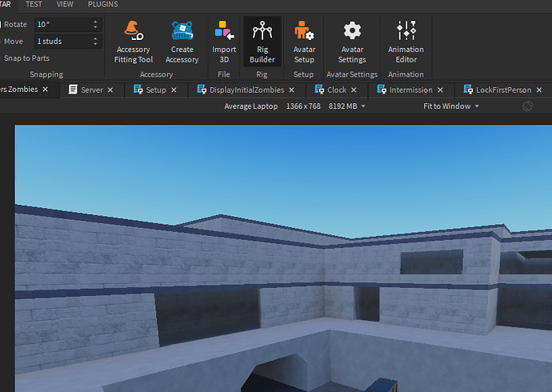The height and width of the screenshot is (392, 552).
Task: Open the Fit to Window dropdown
Action: tap(451, 106)
